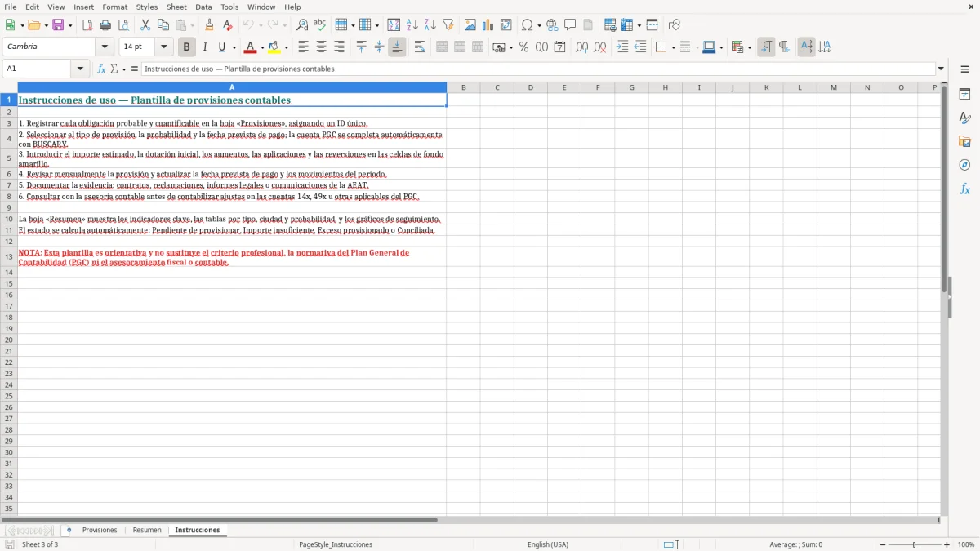Format as Percent icon
Image resolution: width=980 pixels, height=551 pixels.
pos(524,47)
